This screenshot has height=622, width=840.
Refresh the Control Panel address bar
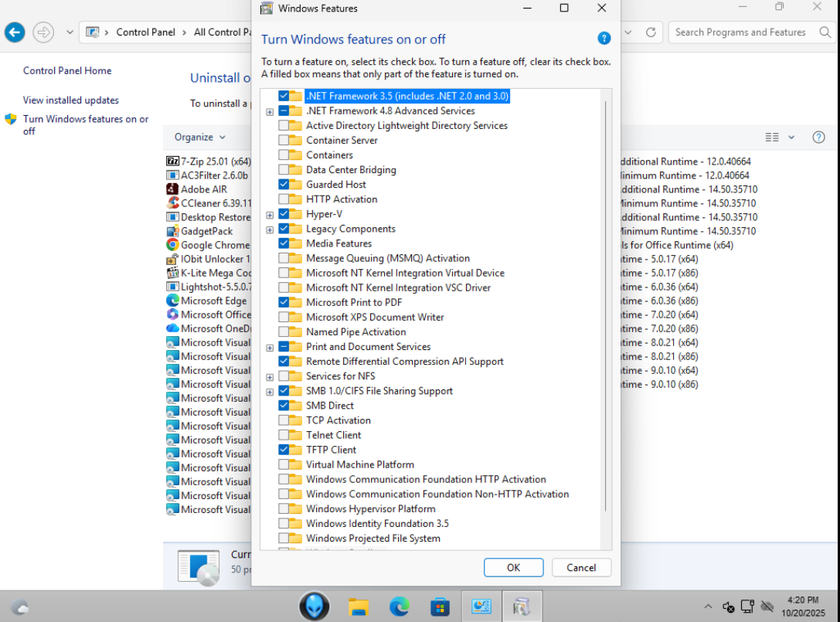tap(651, 32)
